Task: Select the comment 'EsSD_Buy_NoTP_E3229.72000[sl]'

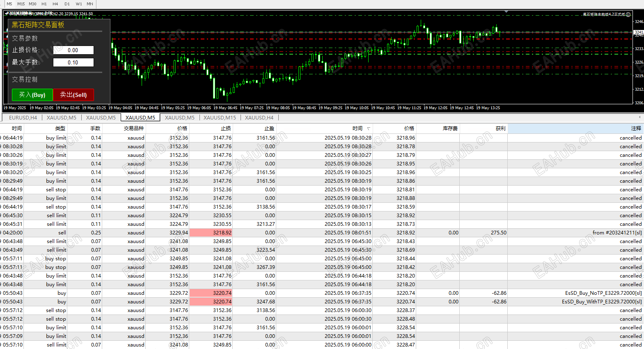Action: 603,293
